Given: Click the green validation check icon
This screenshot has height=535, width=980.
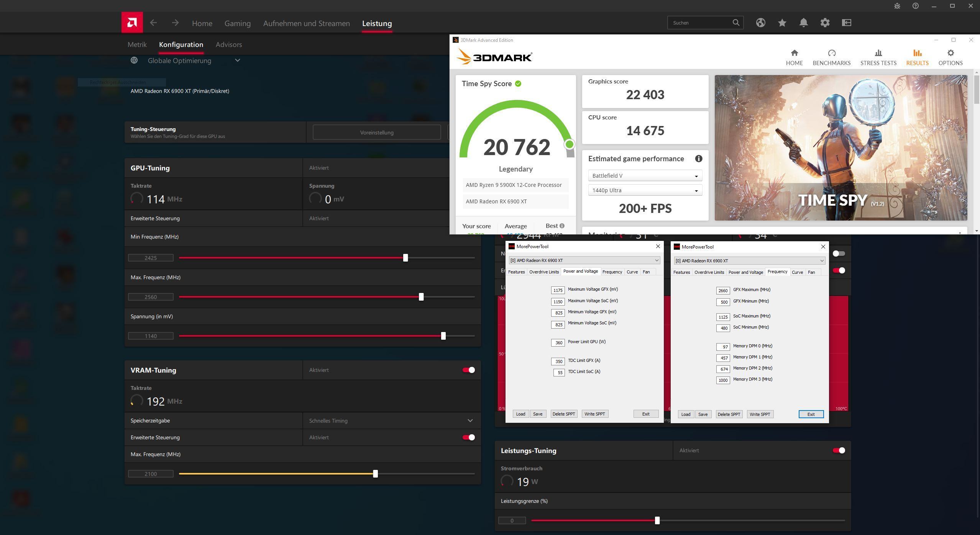Looking at the screenshot, I should click(518, 83).
